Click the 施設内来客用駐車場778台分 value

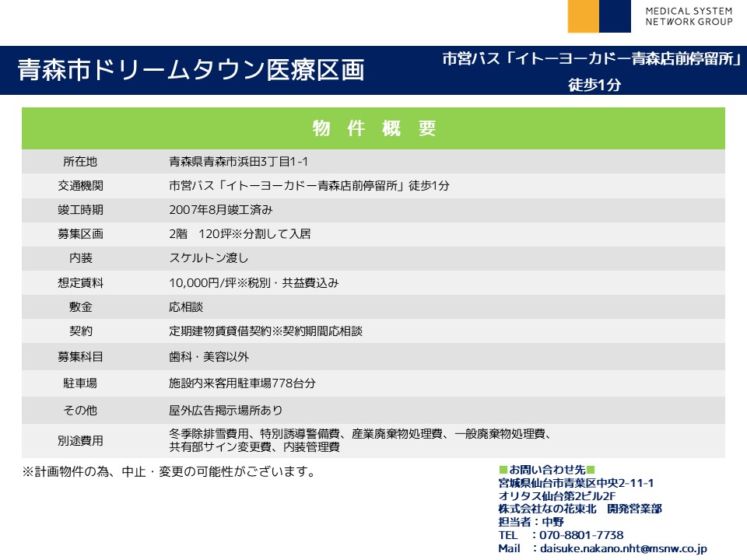(x=242, y=383)
